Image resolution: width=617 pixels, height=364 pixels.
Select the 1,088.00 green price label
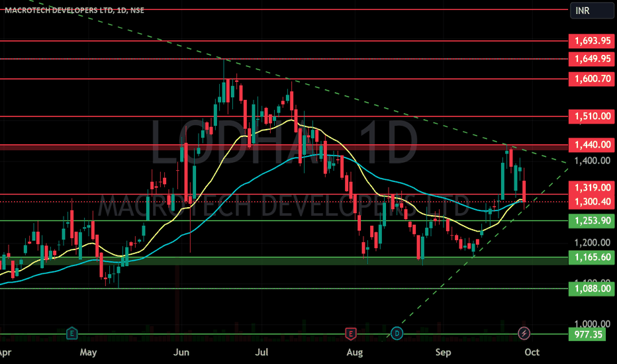591,289
